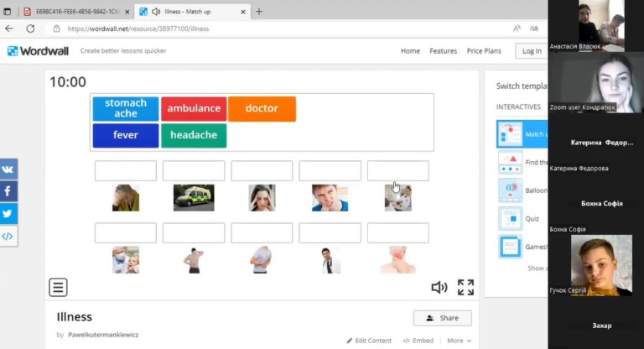Select the orange doctor word tile
The image size is (644, 349).
coord(262,109)
